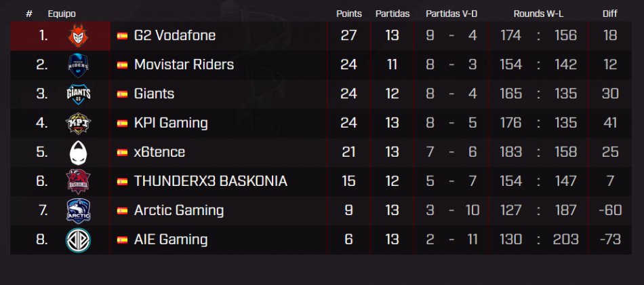
Task: Open the KPI Gaming team link
Action: (171, 123)
